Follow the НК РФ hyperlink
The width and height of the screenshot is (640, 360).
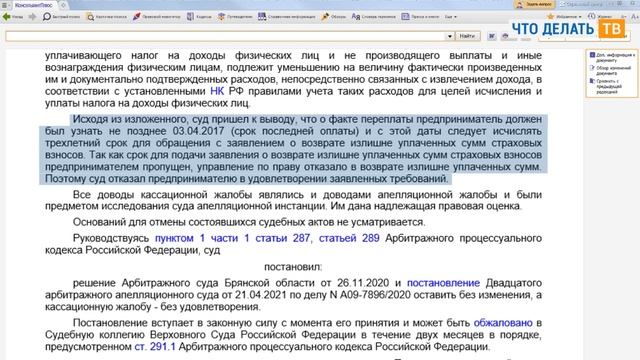click(x=217, y=91)
